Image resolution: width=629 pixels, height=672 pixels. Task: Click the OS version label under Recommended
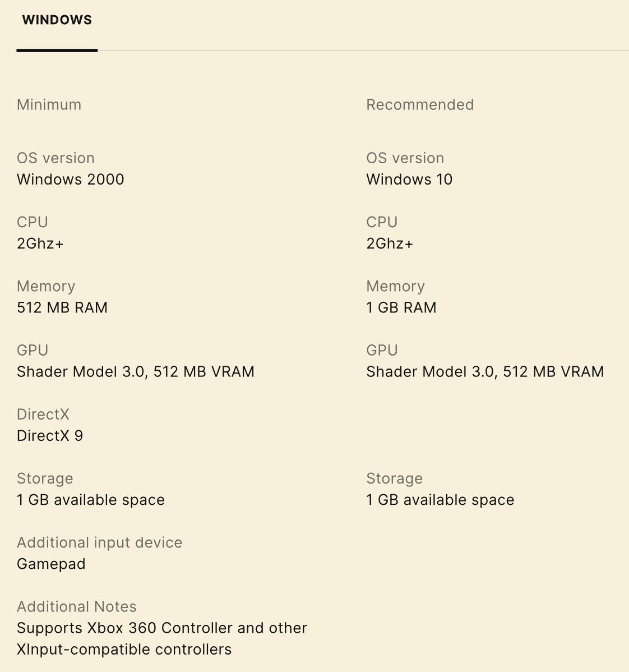click(405, 158)
